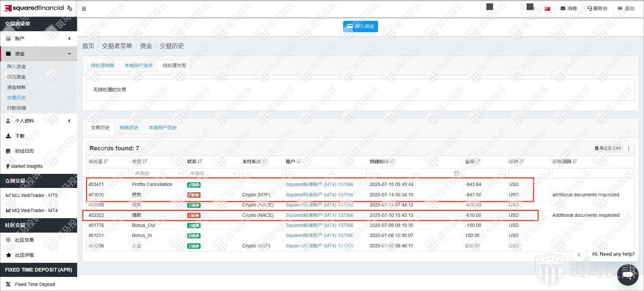Click the China flag language icon
Image resolution: width=644 pixels, height=291 pixels.
[x=547, y=9]
